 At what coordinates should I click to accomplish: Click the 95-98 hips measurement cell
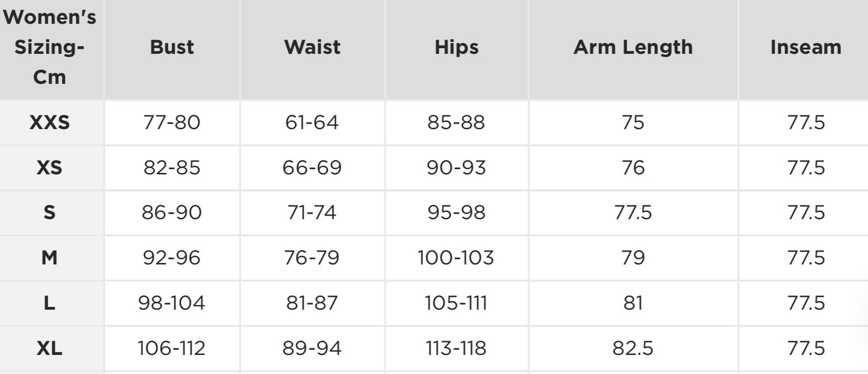457,213
